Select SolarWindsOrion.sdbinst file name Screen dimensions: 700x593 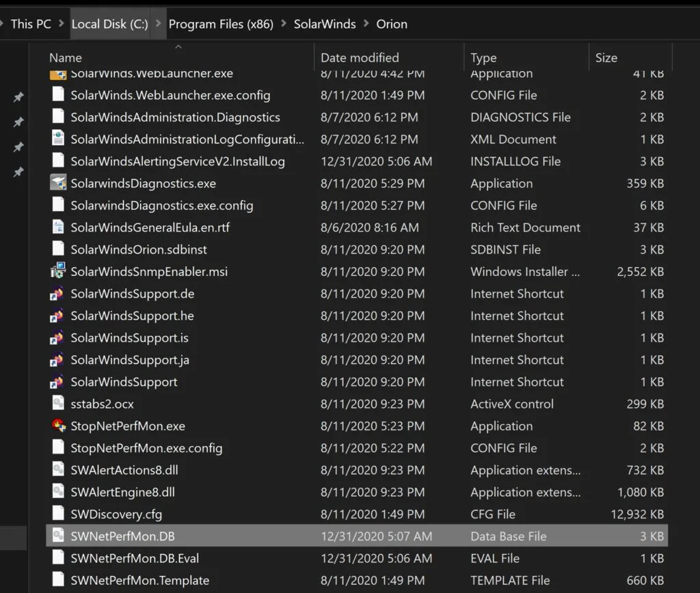tap(138, 249)
